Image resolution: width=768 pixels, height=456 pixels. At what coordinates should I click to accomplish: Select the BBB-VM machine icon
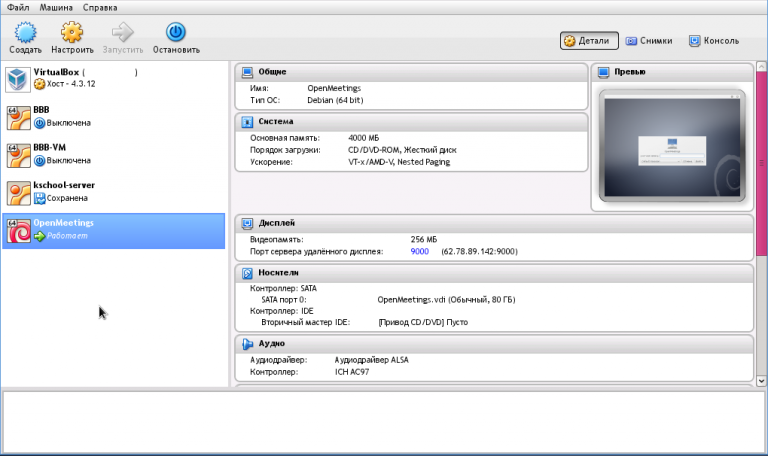click(x=19, y=155)
